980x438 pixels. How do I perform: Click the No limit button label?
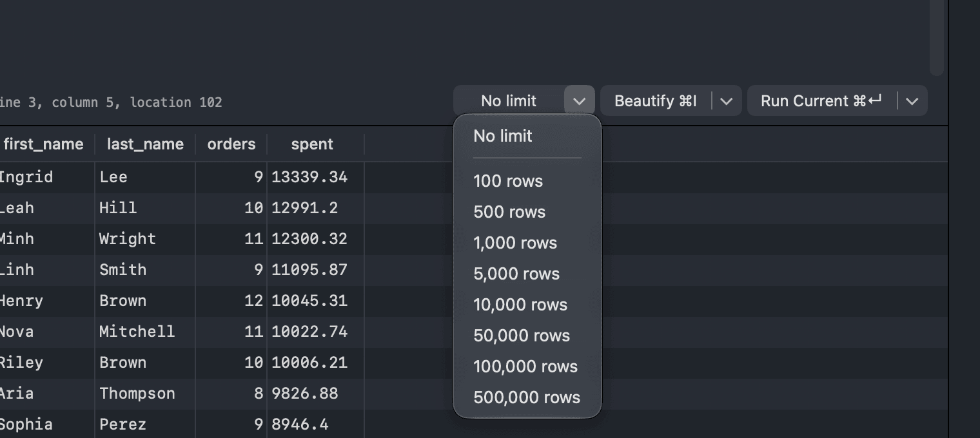pyautogui.click(x=509, y=101)
